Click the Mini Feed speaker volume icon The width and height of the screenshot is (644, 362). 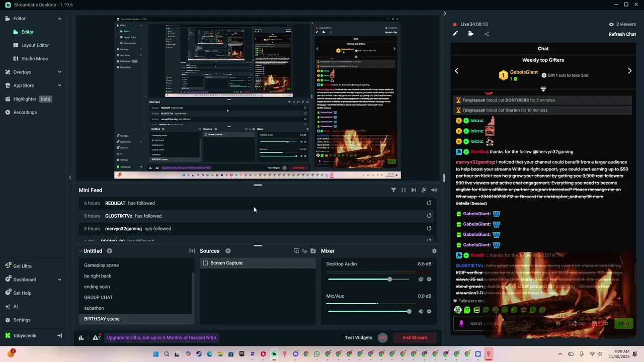point(434,190)
